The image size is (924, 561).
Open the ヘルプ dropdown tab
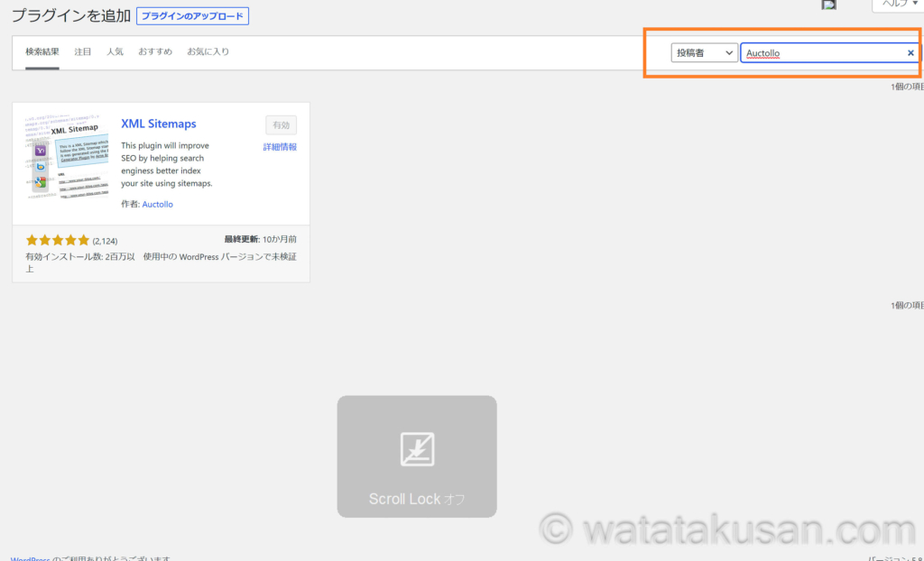tap(899, 5)
